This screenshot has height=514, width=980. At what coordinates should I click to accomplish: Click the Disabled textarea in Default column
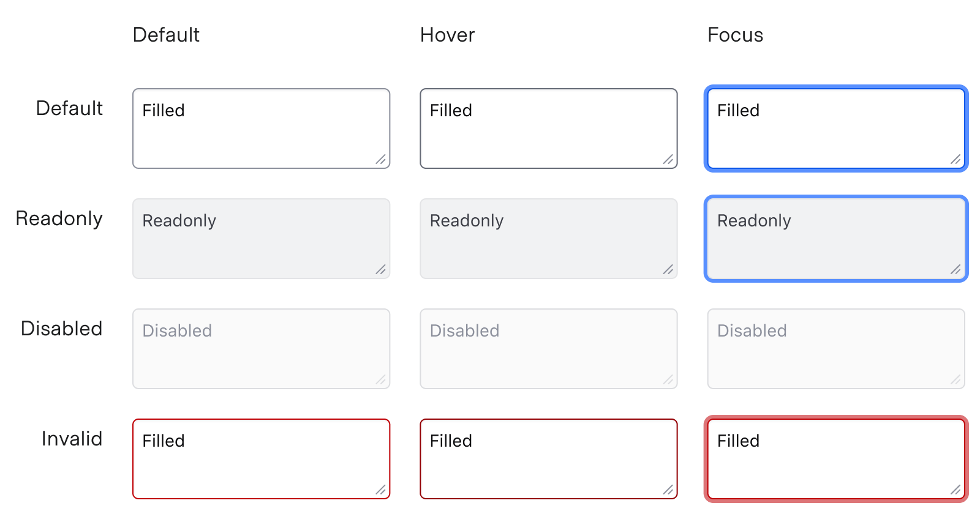coord(261,349)
